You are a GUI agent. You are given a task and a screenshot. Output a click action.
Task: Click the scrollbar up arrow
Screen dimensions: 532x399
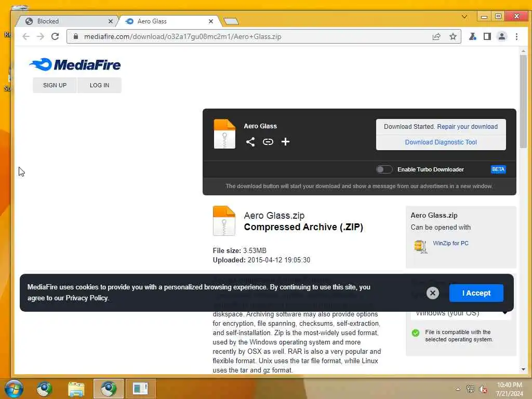coord(523,51)
